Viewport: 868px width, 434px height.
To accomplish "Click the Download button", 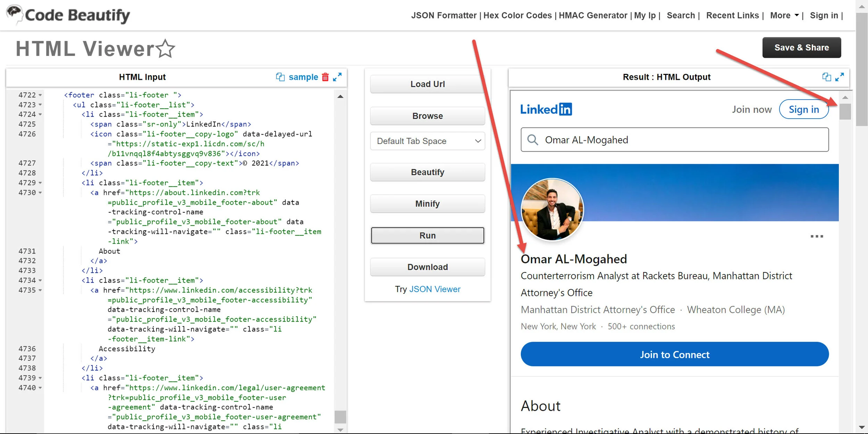I will point(427,267).
